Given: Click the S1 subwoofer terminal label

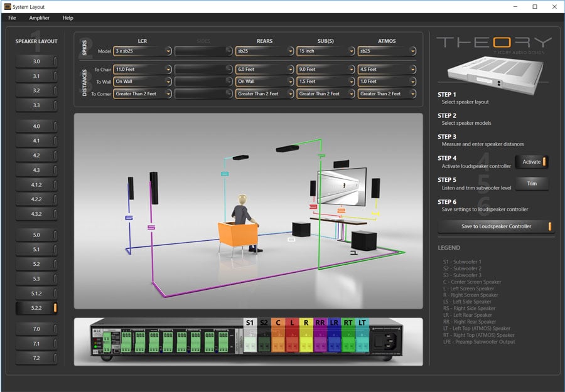Looking at the screenshot, I should [x=249, y=323].
